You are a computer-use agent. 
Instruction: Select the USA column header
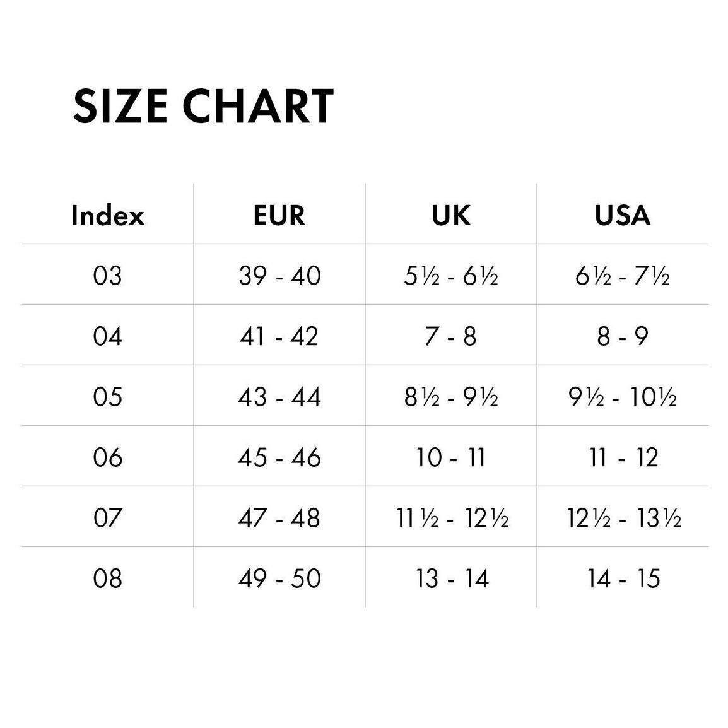click(x=623, y=216)
